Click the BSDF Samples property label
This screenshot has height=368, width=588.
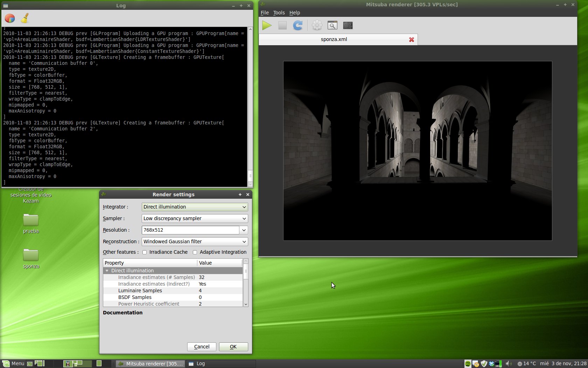coord(135,298)
